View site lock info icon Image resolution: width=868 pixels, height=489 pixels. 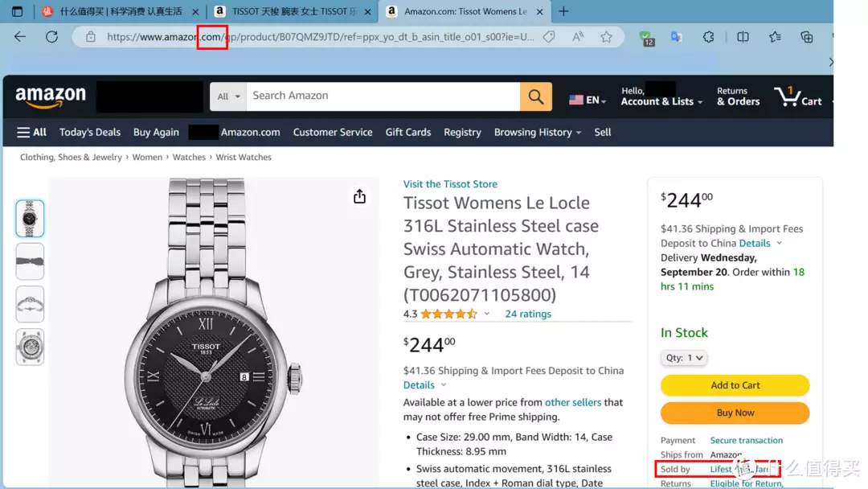click(90, 37)
